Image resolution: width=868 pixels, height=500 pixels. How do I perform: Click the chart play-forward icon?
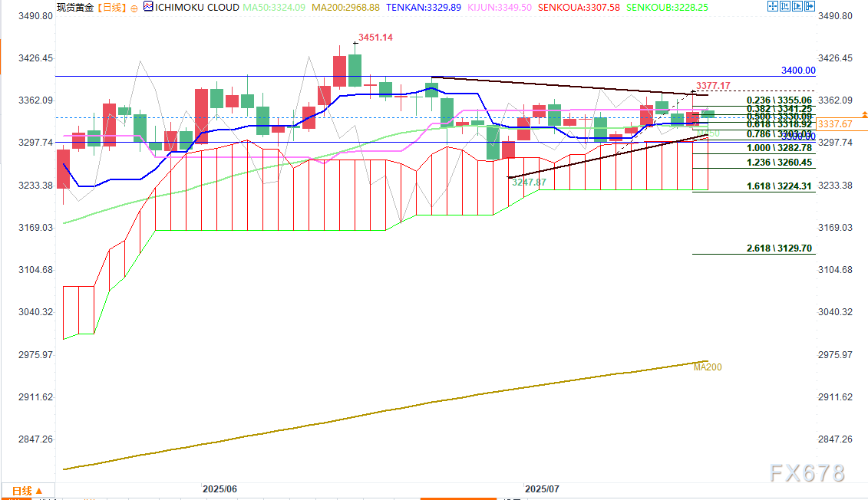coord(797,6)
